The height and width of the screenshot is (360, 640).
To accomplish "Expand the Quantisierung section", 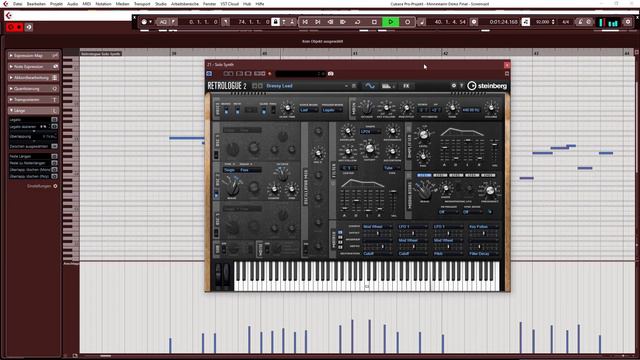I will point(33,89).
